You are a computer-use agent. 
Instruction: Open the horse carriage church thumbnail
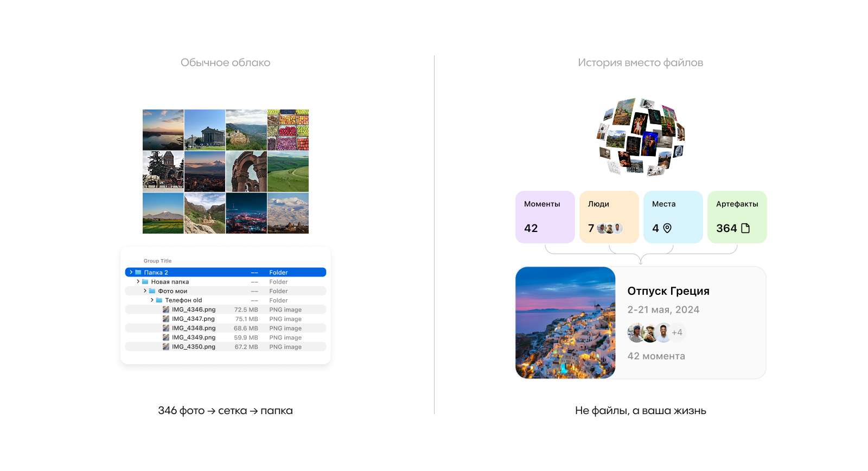pos(163,171)
